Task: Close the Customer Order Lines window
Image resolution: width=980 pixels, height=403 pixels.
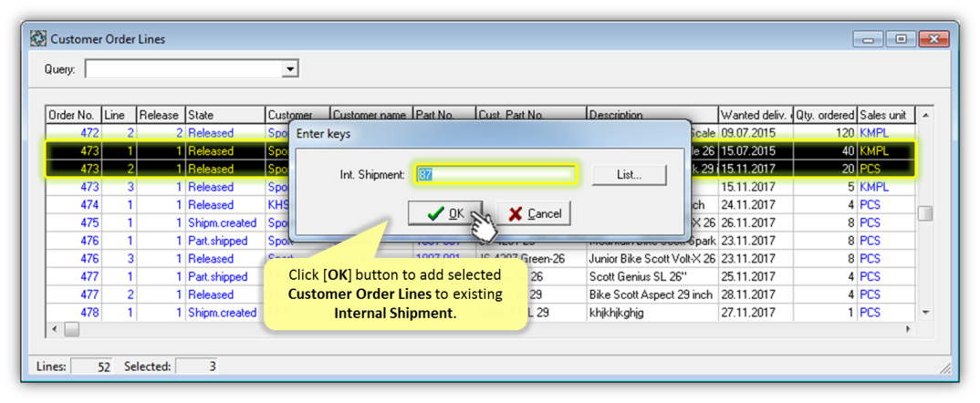Action: tap(932, 39)
